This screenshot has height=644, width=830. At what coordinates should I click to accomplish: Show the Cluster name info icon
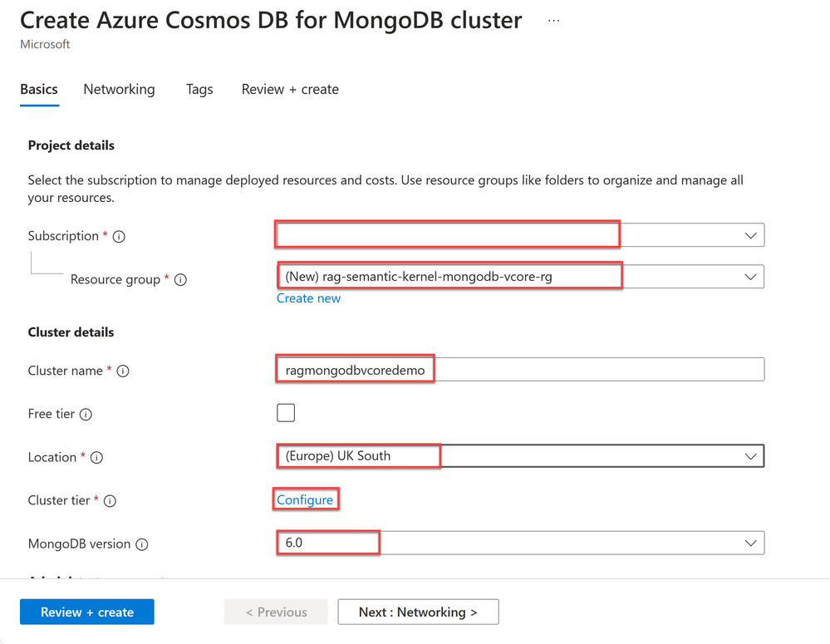(123, 371)
